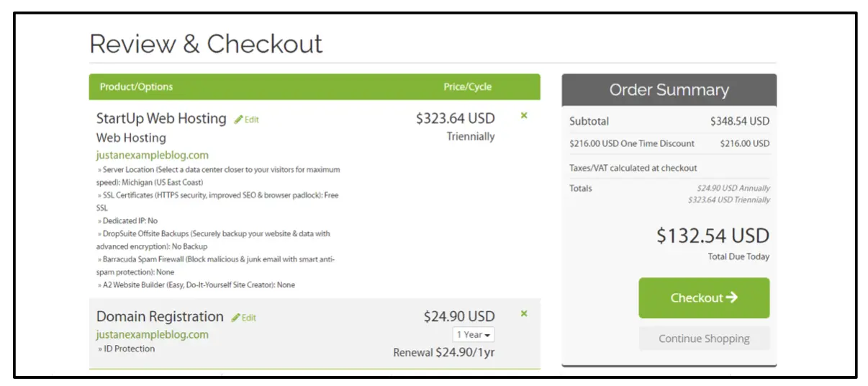The width and height of the screenshot is (868, 386).
Task: Click the Order Summary panel header
Action: (669, 90)
